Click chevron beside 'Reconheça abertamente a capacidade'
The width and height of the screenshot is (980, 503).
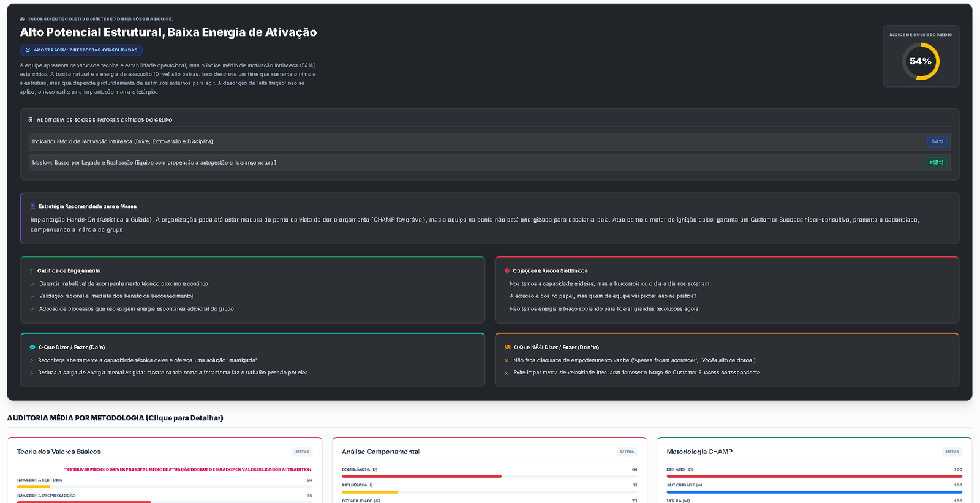click(x=32, y=360)
